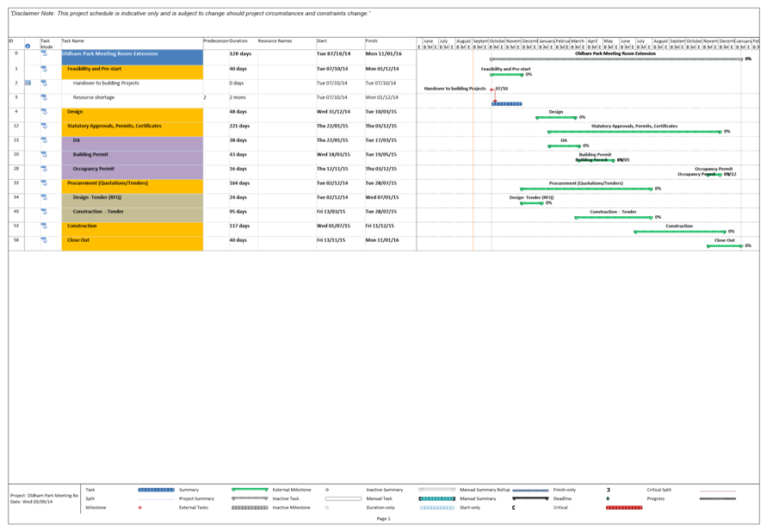The image size is (767, 532).
Task: Select the Construction - Tender task name
Action: [x=98, y=212]
